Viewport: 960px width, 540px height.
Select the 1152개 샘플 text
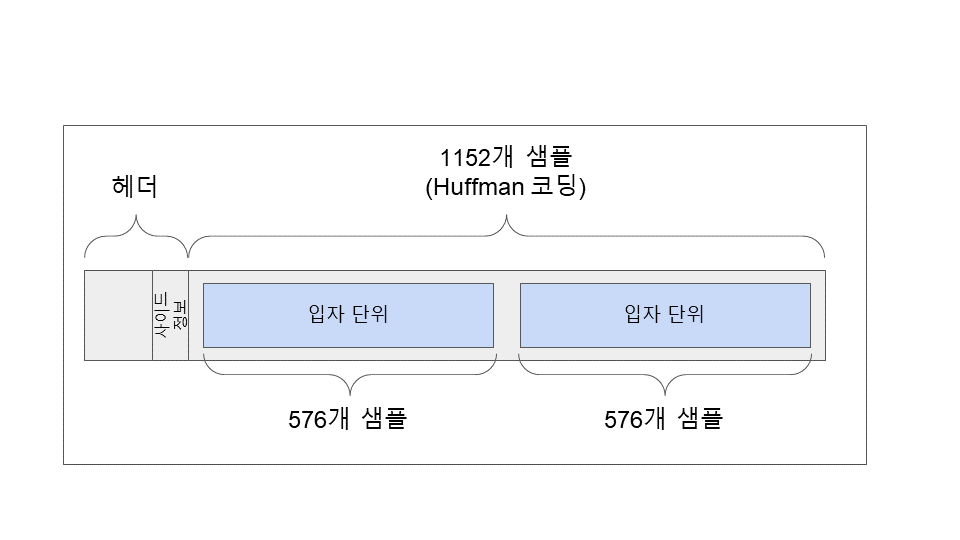coord(506,158)
